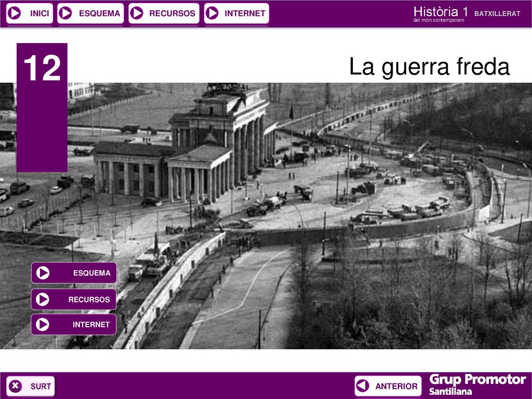Click play icon of photo ESQUEMA button
The height and width of the screenshot is (399, 532).
point(43,273)
